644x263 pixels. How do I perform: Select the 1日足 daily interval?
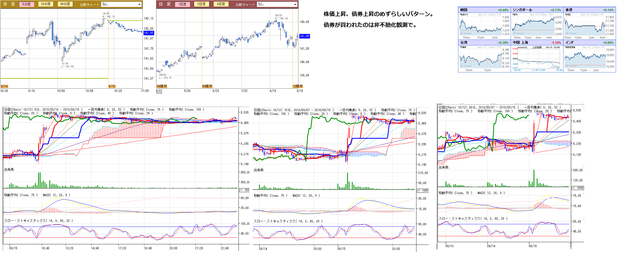(182, 4)
